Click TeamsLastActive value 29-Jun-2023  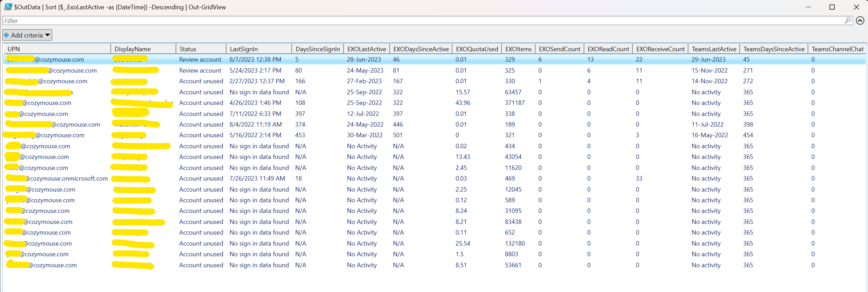click(708, 60)
